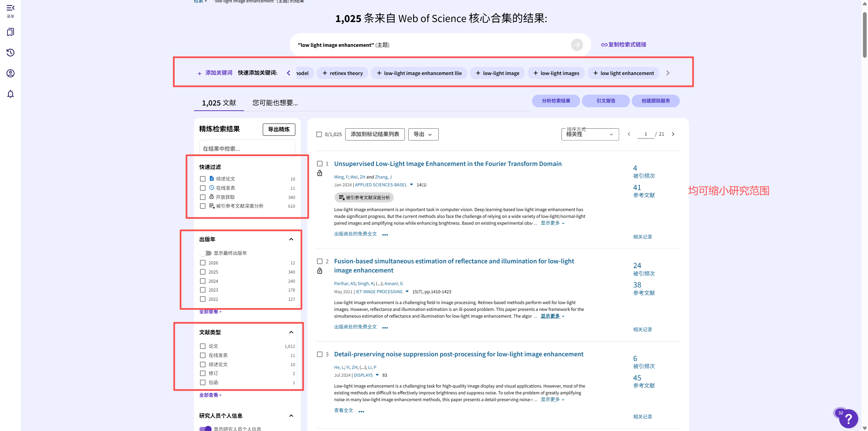
Task: Tick the 开放获取 quick filter checkbox
Action: point(203,197)
